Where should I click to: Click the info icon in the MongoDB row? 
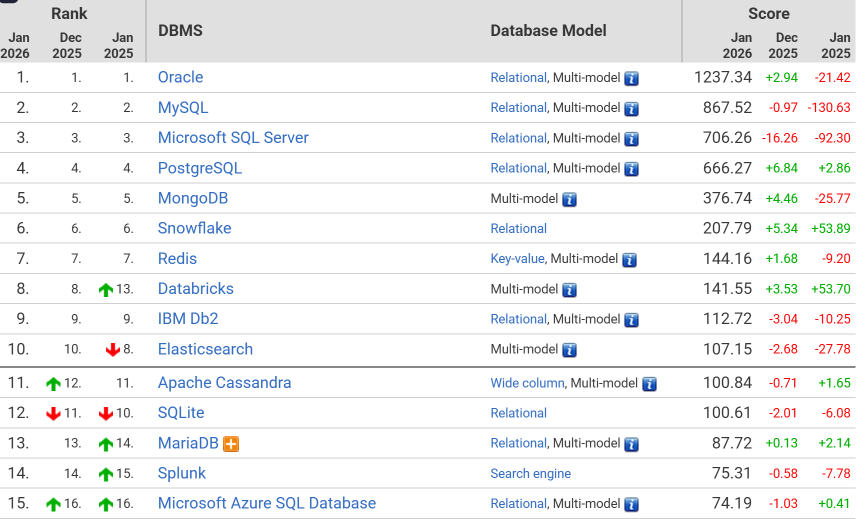pyautogui.click(x=569, y=199)
